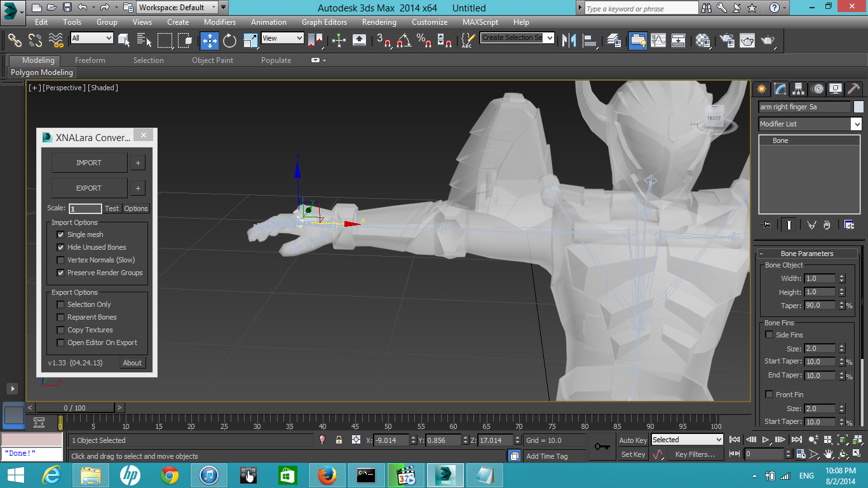Open the Animation menu
Image resolution: width=868 pixels, height=488 pixels.
pyautogui.click(x=268, y=22)
